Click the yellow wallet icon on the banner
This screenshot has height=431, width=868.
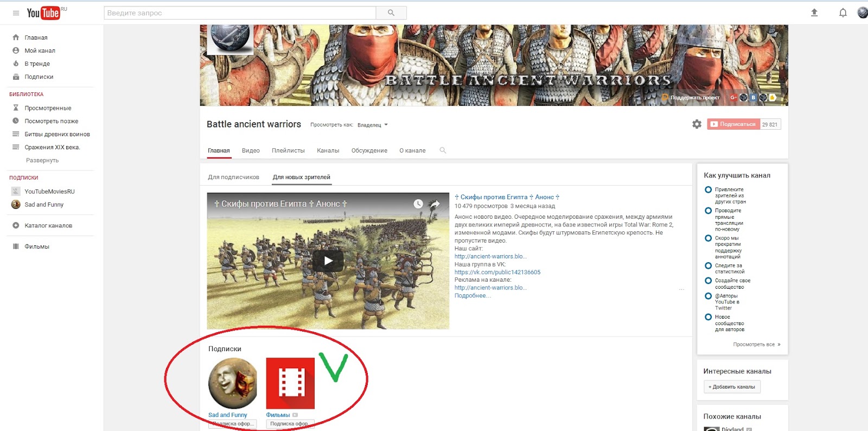[773, 98]
